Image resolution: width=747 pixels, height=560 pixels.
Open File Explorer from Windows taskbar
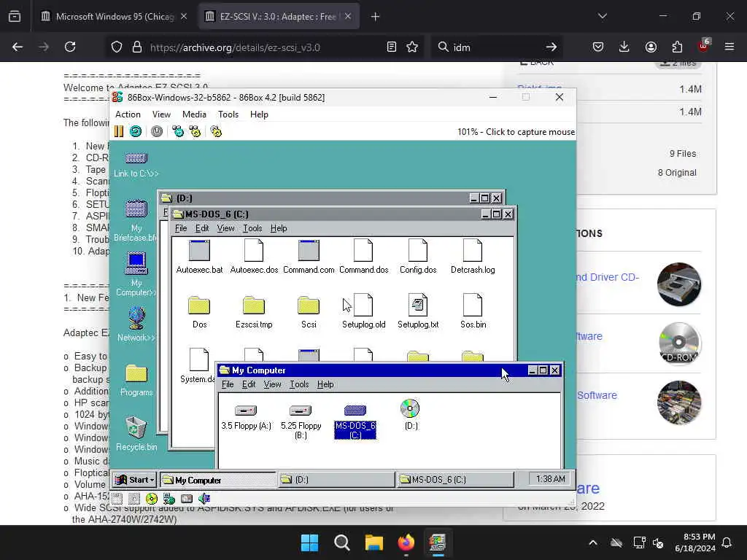click(x=374, y=542)
